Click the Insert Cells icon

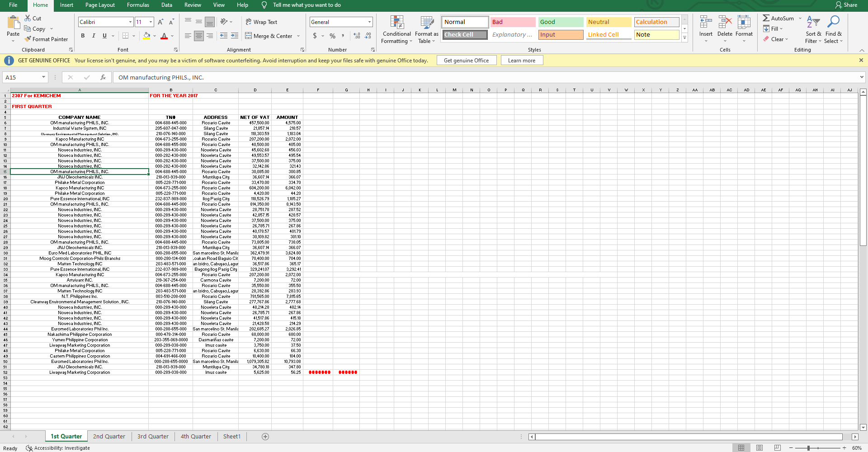706,22
